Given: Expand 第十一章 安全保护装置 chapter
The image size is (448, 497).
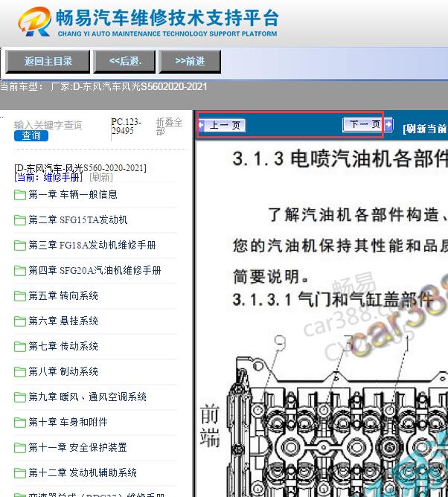Looking at the screenshot, I should point(77,448).
